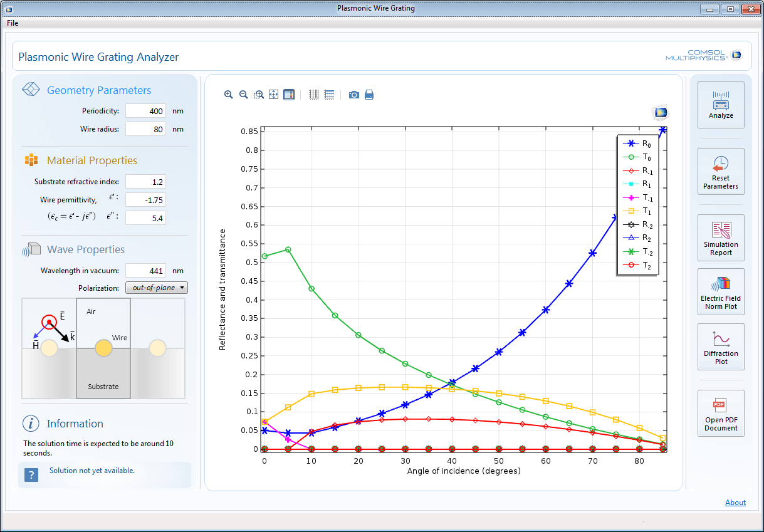Screen dimensions: 764x532
Task: Select the Zoom Box tool
Action: click(x=259, y=95)
